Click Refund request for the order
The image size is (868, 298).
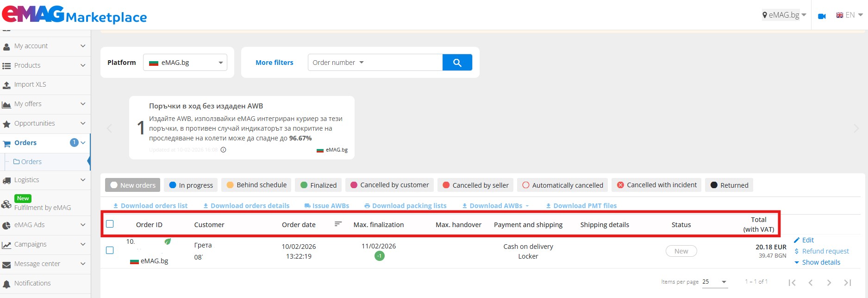tap(822, 251)
